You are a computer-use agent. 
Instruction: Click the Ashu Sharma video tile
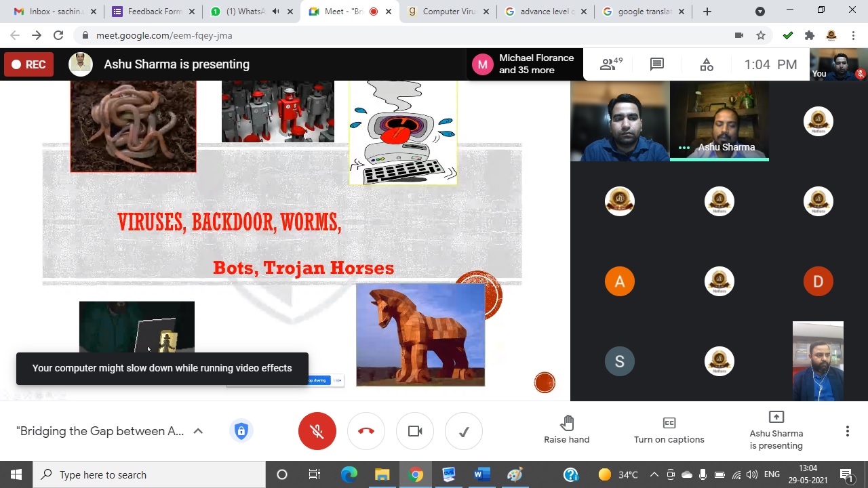coord(719,121)
